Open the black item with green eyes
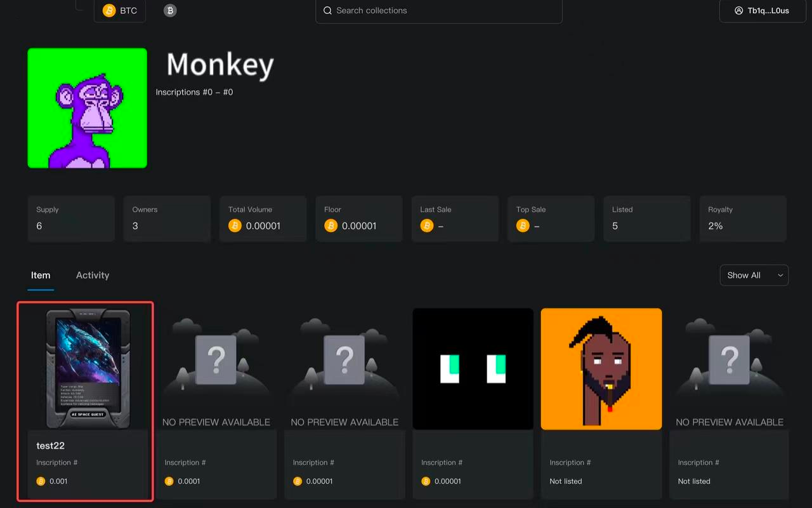Screen dimensions: 812x508 (473, 369)
